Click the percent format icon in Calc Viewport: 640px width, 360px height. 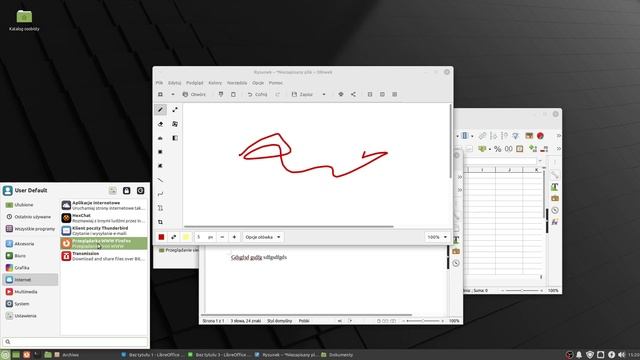497,149
